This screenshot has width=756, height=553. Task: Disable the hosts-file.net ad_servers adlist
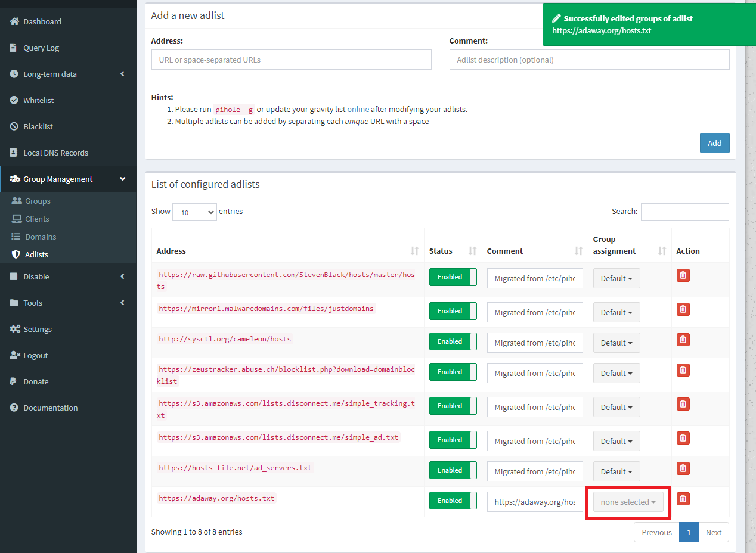[453, 470]
